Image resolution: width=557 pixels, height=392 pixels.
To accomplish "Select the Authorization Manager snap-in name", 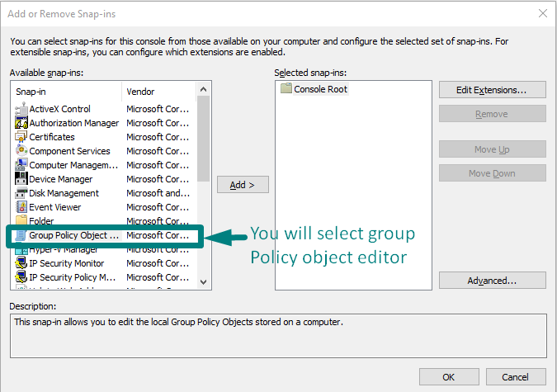I will [x=74, y=123].
